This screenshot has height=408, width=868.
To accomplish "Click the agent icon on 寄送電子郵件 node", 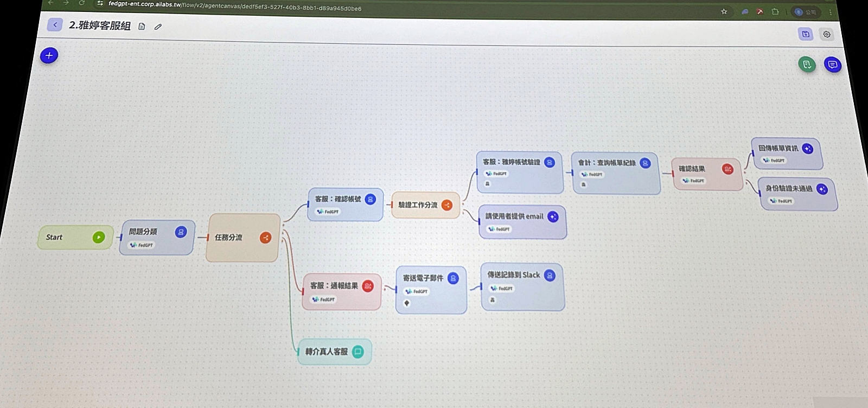I will click(x=453, y=278).
